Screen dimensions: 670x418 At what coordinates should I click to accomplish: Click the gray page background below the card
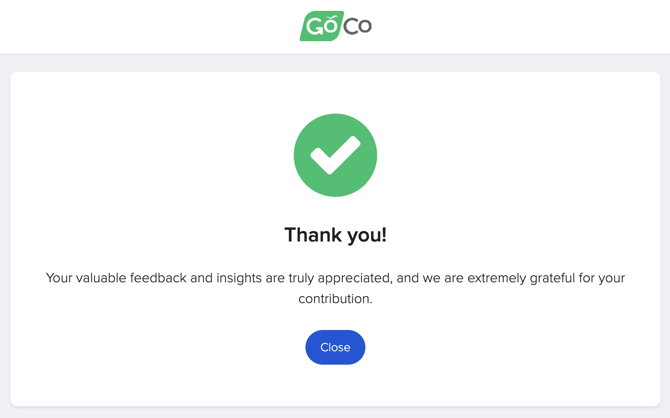335,413
